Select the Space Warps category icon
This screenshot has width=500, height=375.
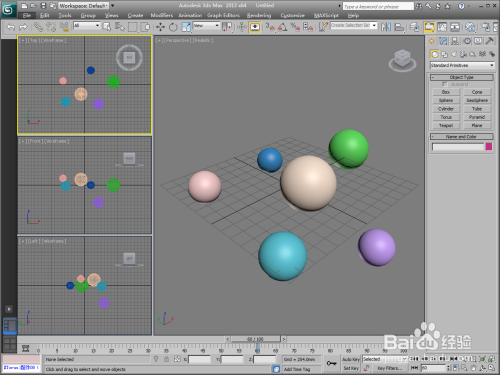482,54
